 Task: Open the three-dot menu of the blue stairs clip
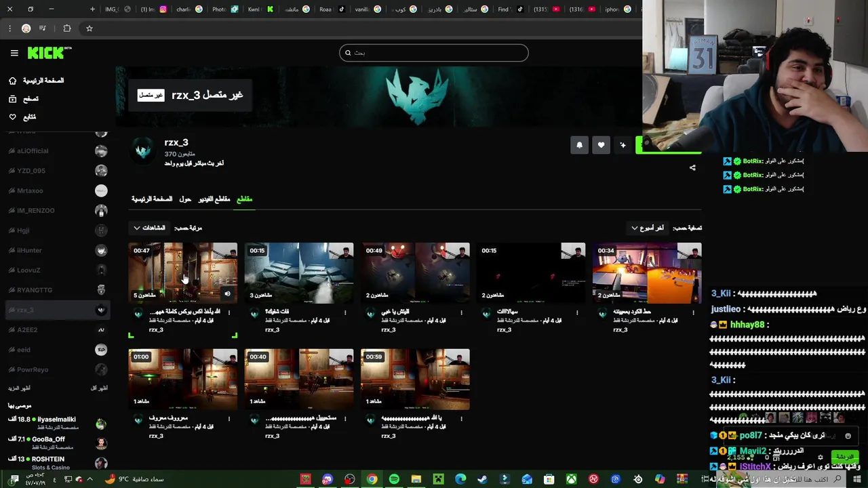pos(345,312)
